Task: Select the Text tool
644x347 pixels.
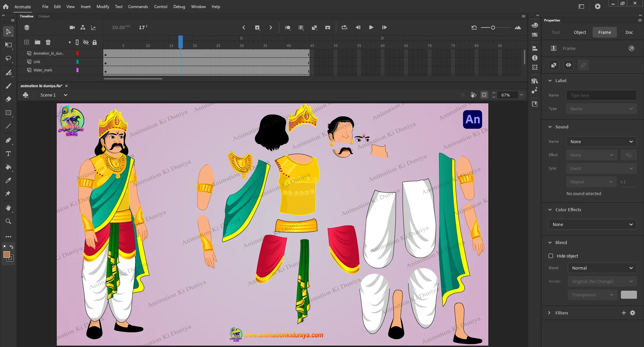Action: tap(8, 154)
